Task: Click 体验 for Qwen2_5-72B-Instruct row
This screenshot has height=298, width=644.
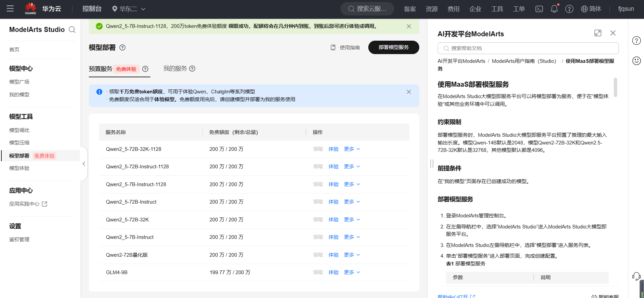Action: [x=333, y=202]
